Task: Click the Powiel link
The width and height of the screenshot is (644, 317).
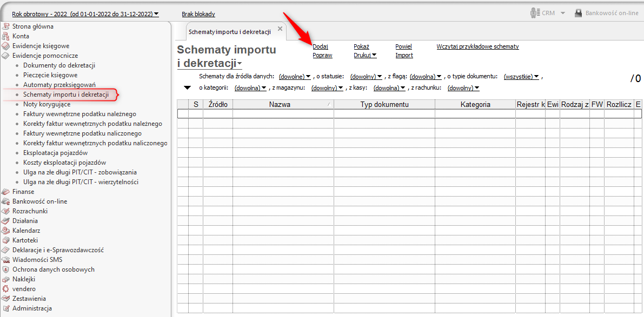Action: pyautogui.click(x=404, y=46)
